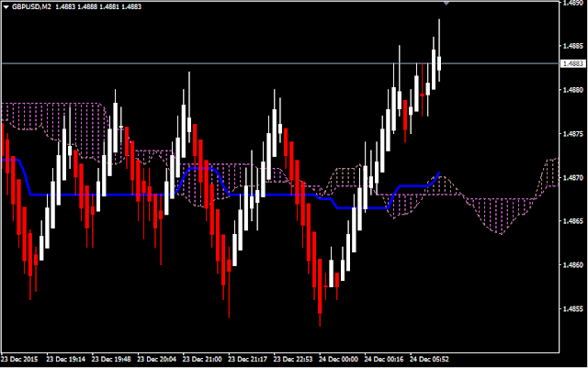The height and width of the screenshot is (368, 588).
Task: Open the chart menu triangle beside GBPUSD,M2
Action: tap(6, 6)
